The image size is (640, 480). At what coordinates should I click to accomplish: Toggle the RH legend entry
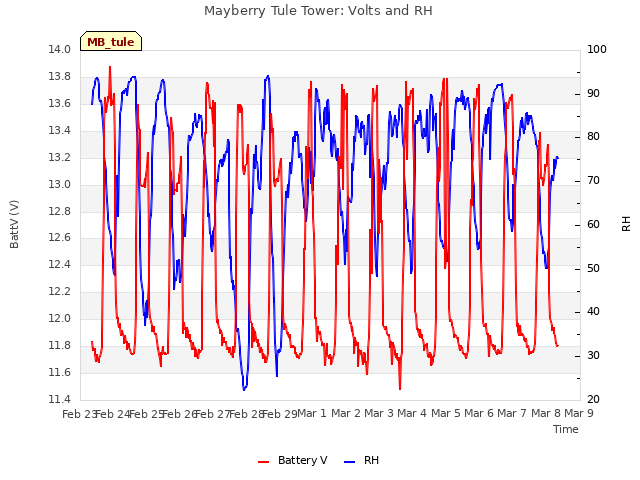click(362, 460)
